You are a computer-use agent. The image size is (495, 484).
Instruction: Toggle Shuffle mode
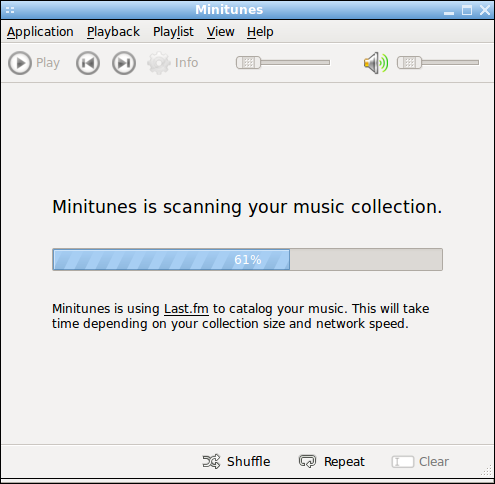click(x=236, y=462)
